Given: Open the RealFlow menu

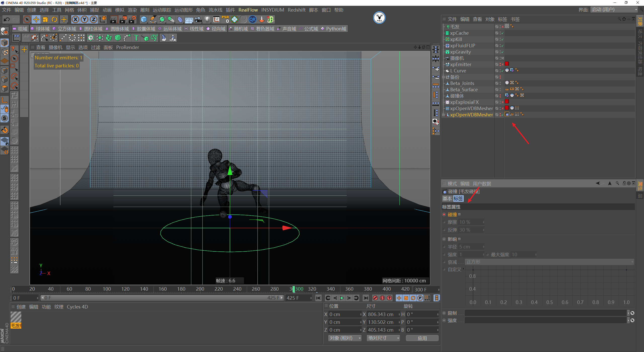Looking at the screenshot, I should click(248, 10).
